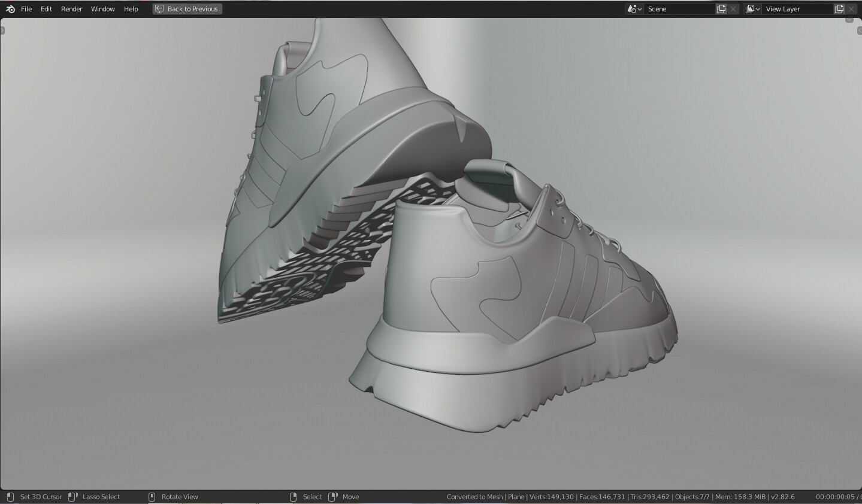Click the 'Tris:293,462' statistic
This screenshot has height=504, width=862.
(x=650, y=497)
